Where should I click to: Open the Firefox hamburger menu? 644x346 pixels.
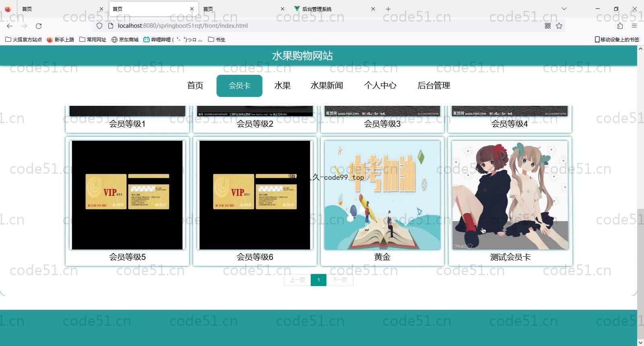634,26
